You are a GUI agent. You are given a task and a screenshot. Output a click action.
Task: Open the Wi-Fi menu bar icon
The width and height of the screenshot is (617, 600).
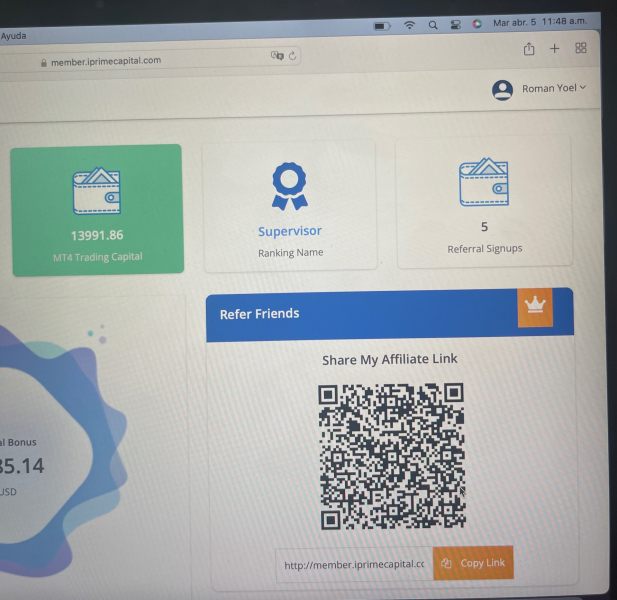pos(410,26)
